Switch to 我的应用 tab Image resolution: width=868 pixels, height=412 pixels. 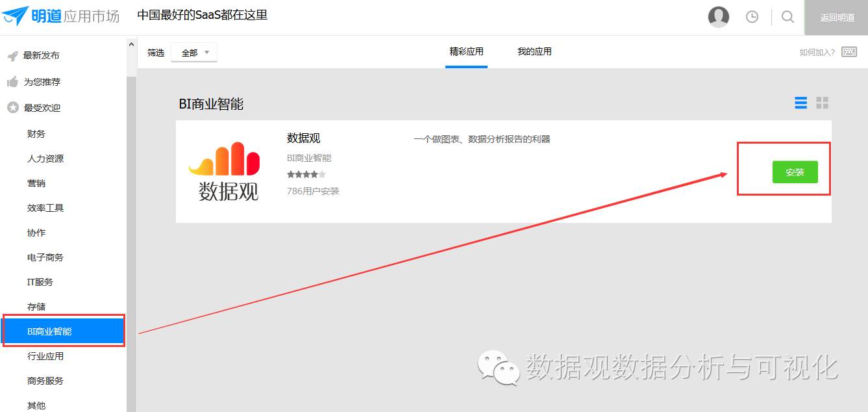(534, 51)
